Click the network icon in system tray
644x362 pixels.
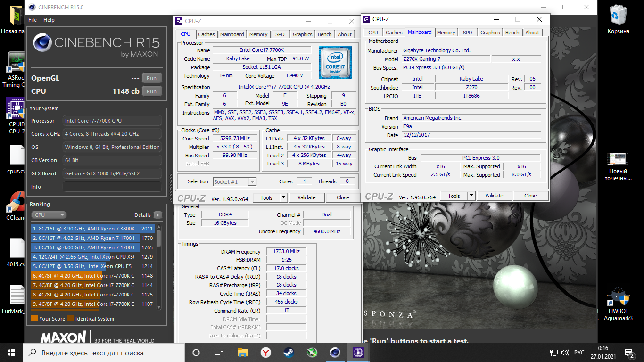coord(554,353)
